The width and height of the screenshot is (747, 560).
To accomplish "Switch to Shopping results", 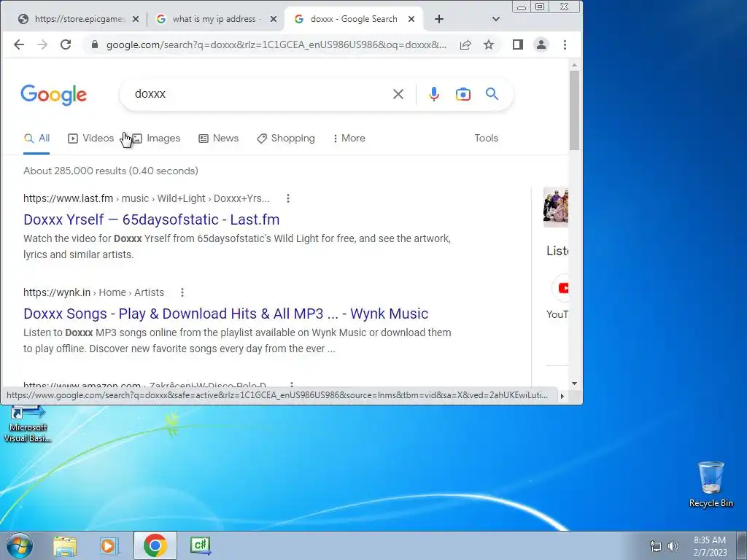I will pos(286,138).
